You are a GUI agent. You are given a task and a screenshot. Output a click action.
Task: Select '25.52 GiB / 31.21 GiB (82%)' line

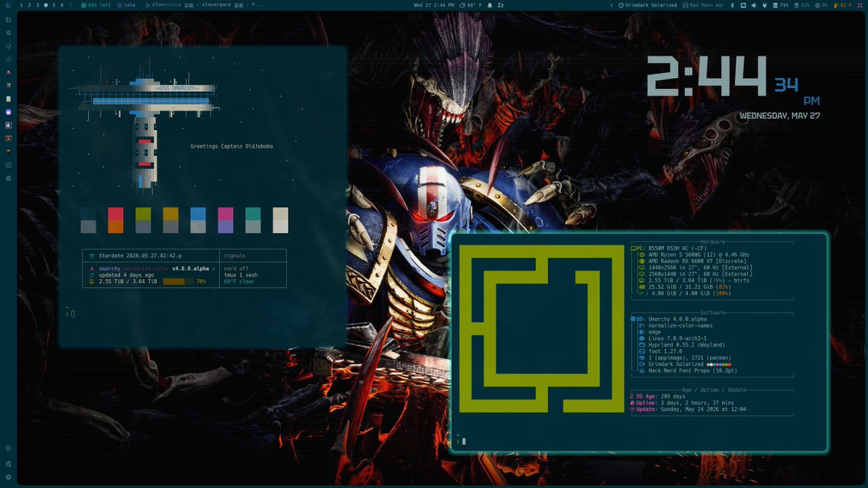pyautogui.click(x=684, y=287)
